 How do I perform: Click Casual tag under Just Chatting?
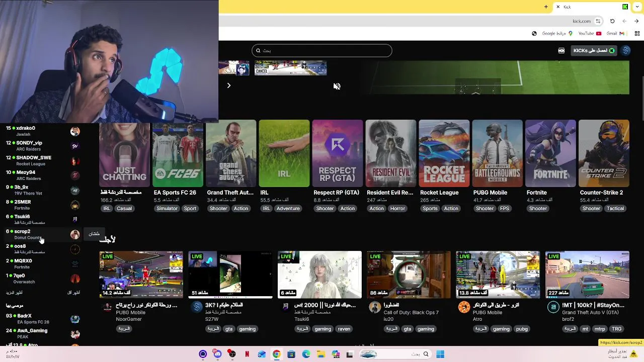coord(124,209)
